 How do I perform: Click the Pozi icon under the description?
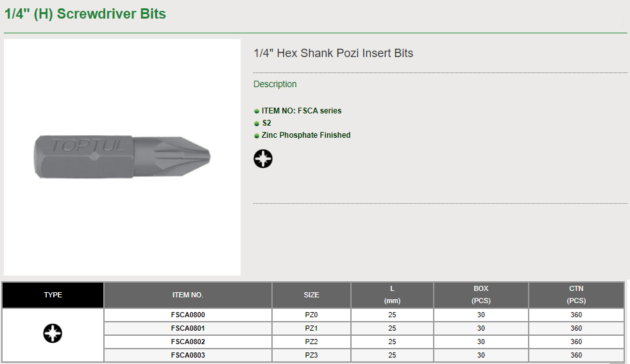263,158
